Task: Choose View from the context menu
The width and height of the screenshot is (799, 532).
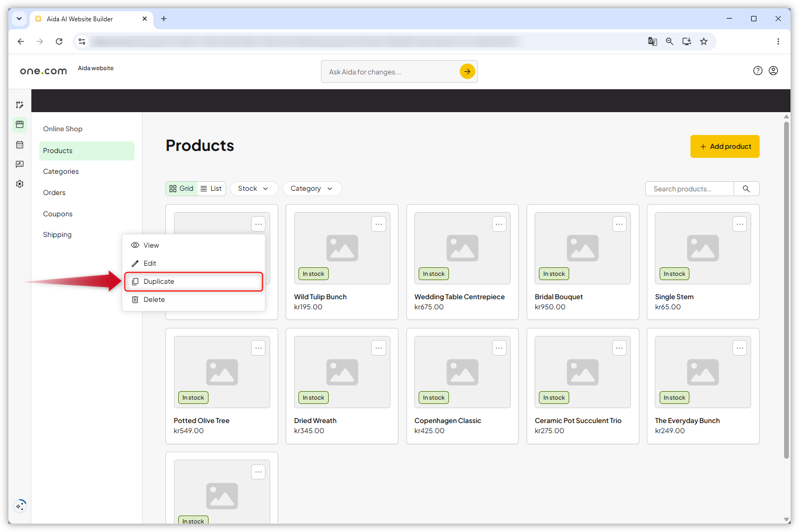Action: coord(194,245)
